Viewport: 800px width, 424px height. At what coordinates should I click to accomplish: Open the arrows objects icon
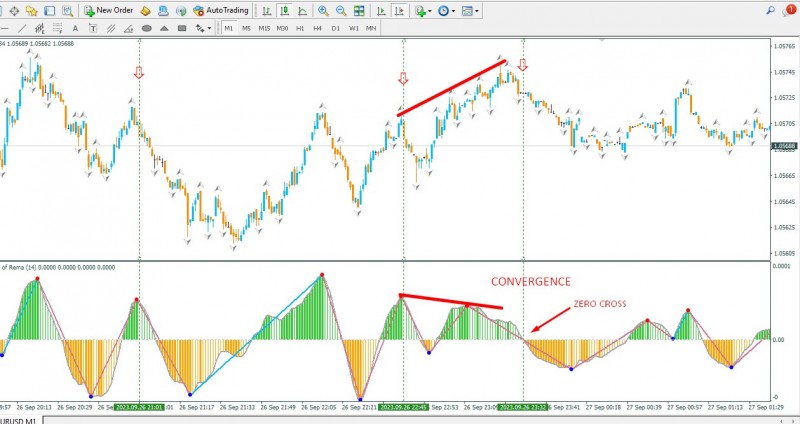pyautogui.click(x=200, y=29)
